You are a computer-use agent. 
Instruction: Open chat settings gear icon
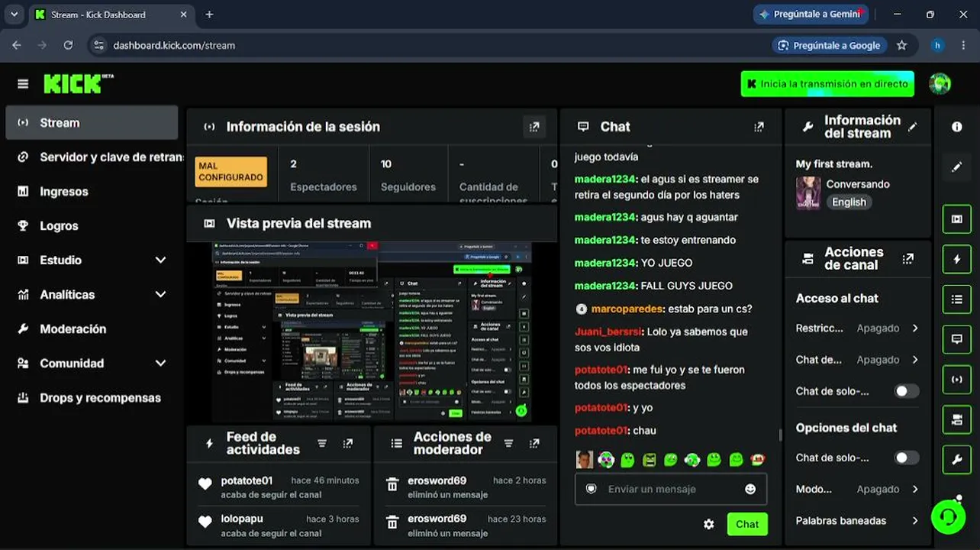pyautogui.click(x=709, y=524)
